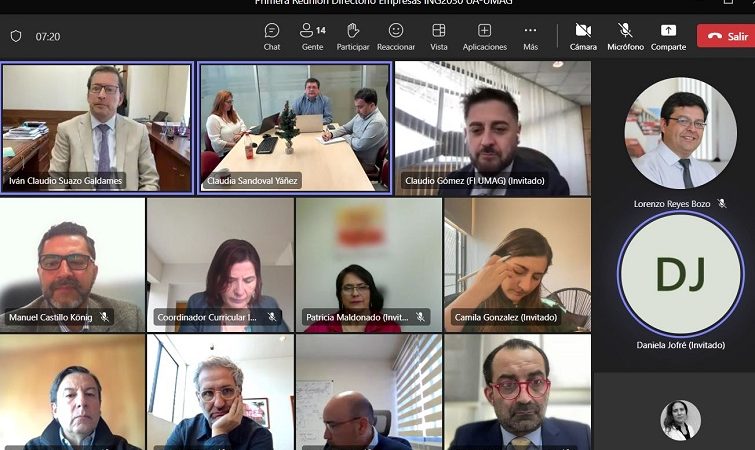
Task: Click the DJ avatar of Daniela Jofré
Action: click(680, 274)
